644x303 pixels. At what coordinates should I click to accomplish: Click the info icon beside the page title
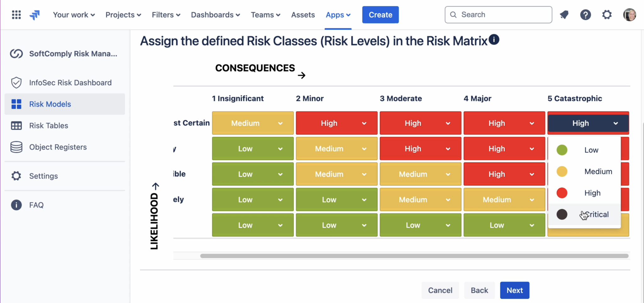tap(494, 39)
